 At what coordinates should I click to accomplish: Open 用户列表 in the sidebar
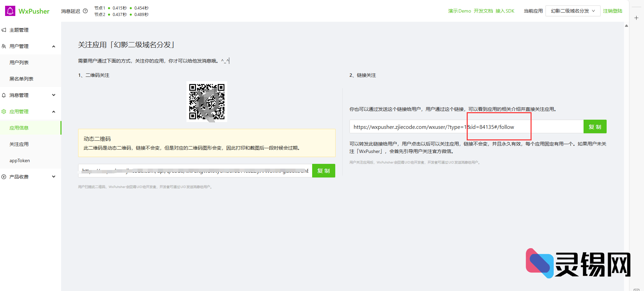coord(19,63)
